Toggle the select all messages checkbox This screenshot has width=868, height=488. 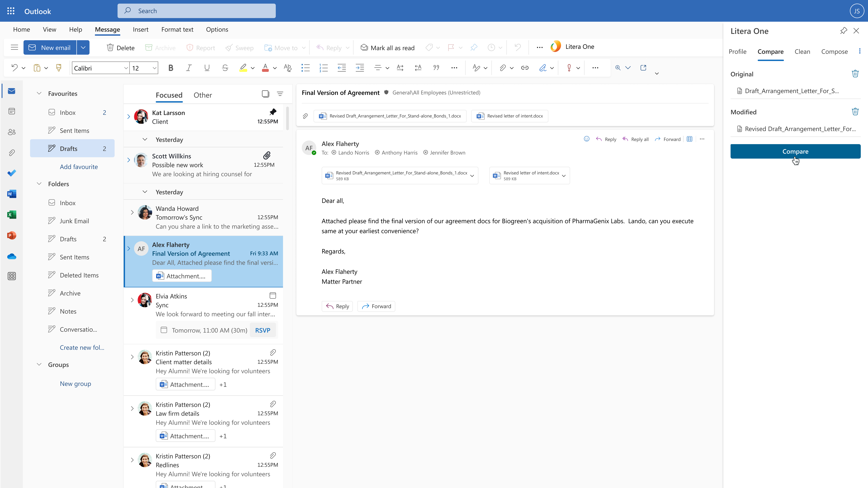(265, 94)
